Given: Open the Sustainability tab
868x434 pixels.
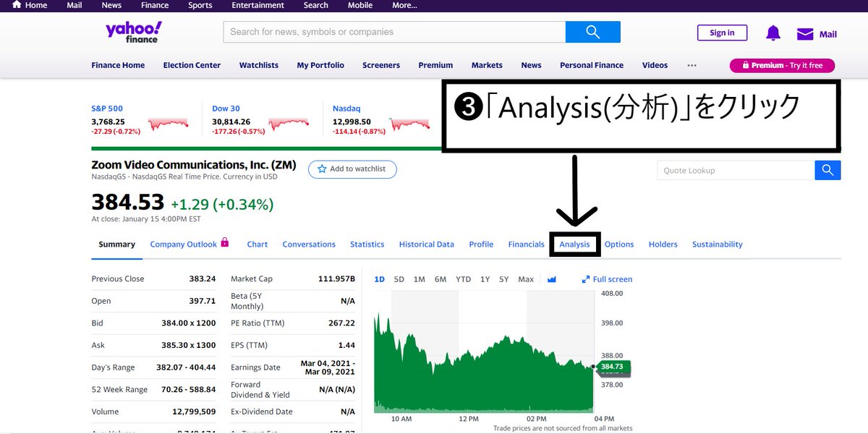Looking at the screenshot, I should pyautogui.click(x=718, y=244).
